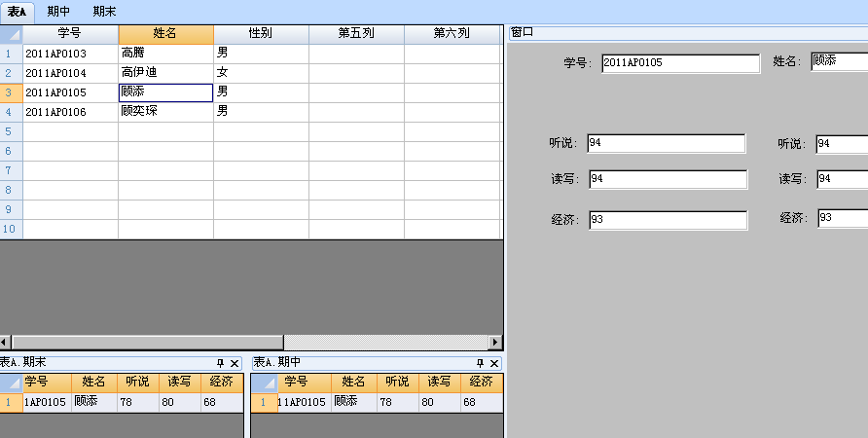Click score 78 in 表A.期末
This screenshot has width=868, height=438.
(138, 403)
